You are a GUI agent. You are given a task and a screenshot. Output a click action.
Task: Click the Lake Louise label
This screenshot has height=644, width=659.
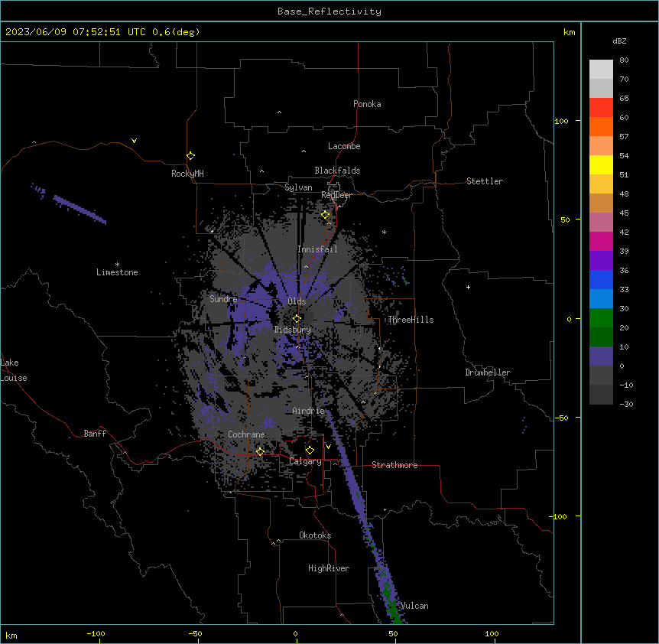[14, 370]
